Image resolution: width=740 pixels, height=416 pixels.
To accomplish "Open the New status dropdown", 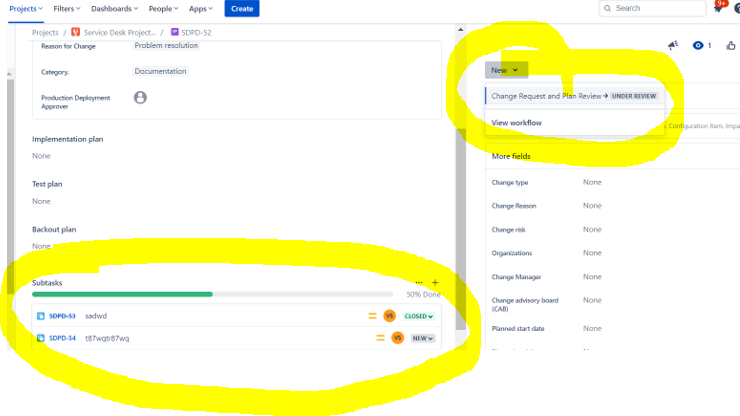I will point(506,70).
